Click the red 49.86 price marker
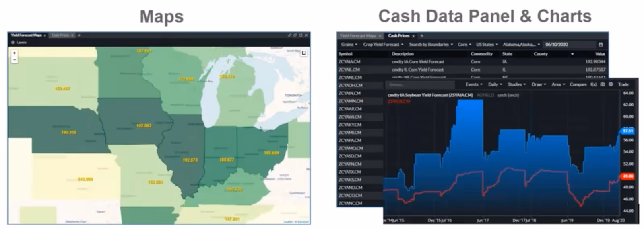This screenshot has height=229, width=644. pyautogui.click(x=628, y=176)
